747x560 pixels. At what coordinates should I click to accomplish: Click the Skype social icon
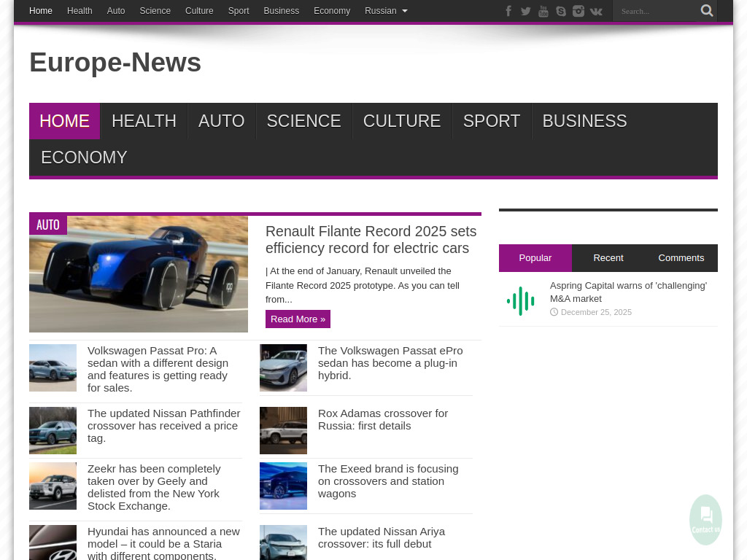click(561, 11)
